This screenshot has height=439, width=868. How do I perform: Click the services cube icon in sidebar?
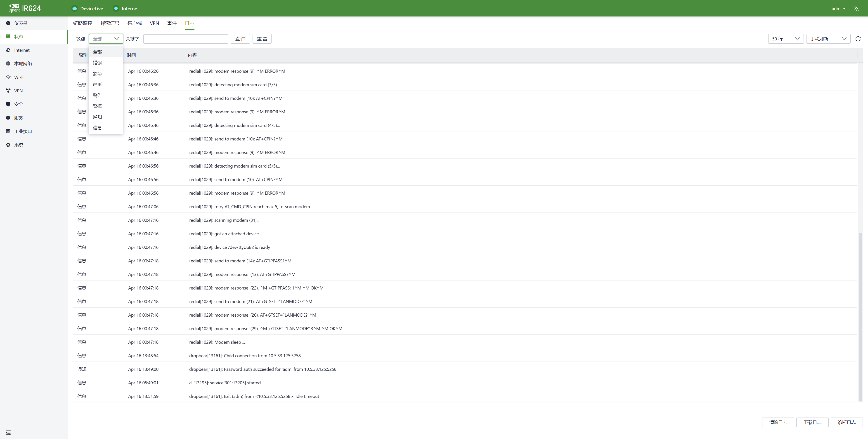8,118
